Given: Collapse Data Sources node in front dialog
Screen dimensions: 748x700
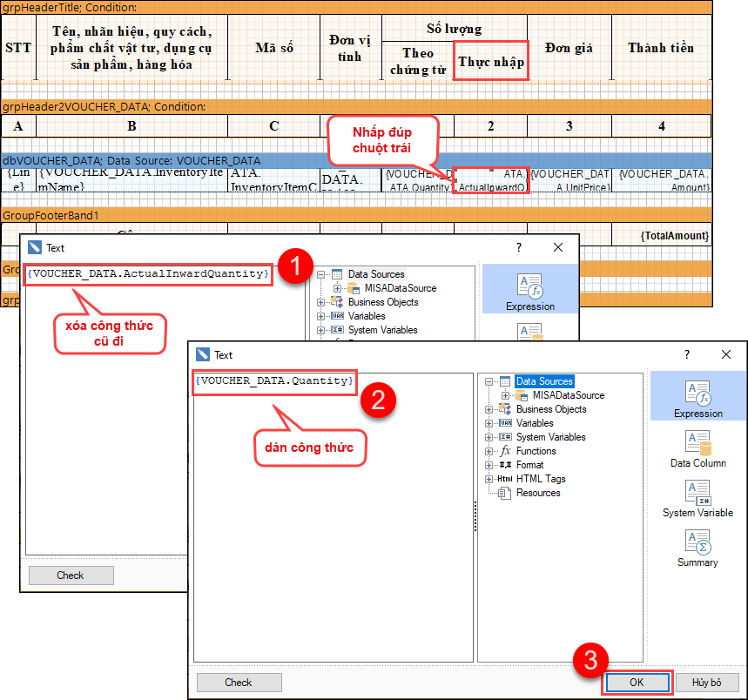Looking at the screenshot, I should 490,381.
